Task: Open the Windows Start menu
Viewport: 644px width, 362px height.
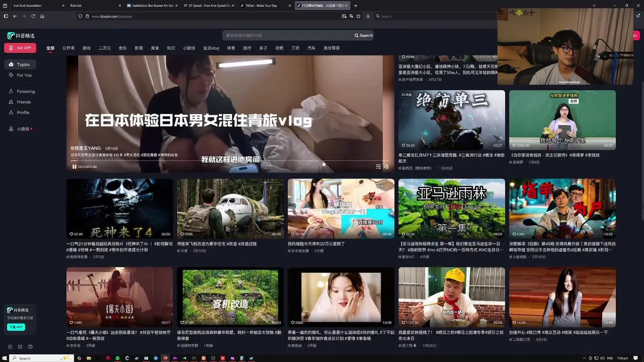Action: [6, 358]
